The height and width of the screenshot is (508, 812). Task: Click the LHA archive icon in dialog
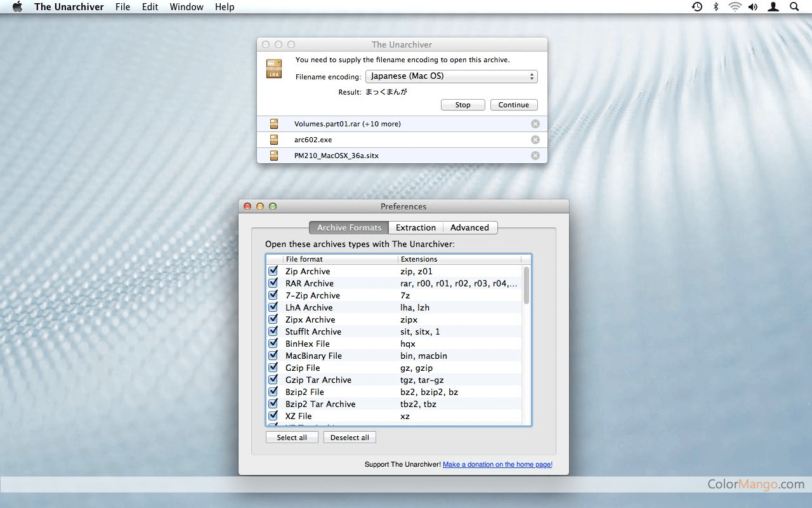click(x=274, y=69)
